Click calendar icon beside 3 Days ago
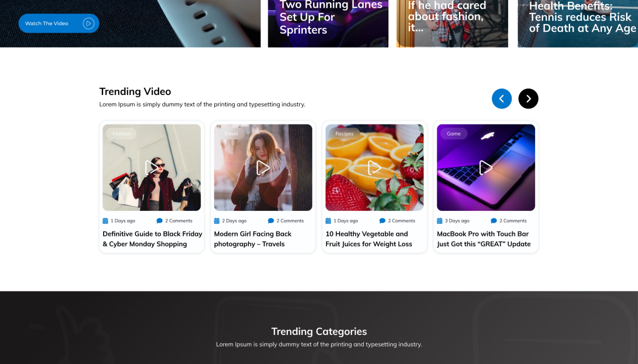This screenshot has height=364, width=638. 439,221
